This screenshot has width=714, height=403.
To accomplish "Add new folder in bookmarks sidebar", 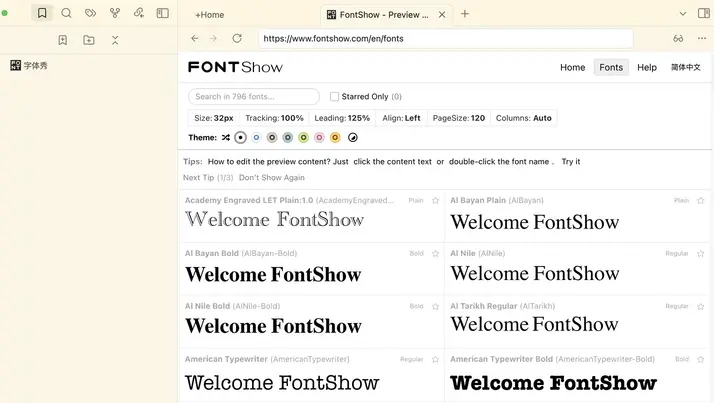I will pyautogui.click(x=89, y=40).
